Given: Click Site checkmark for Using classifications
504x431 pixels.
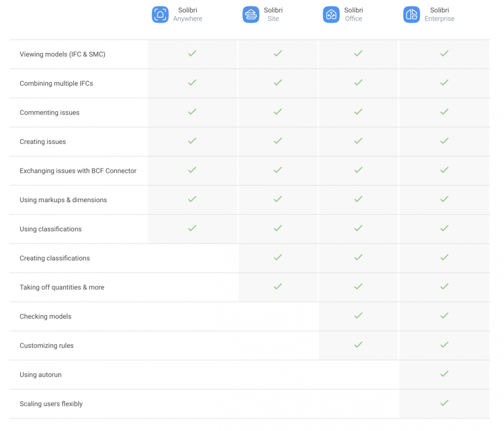Looking at the screenshot, I should [278, 228].
